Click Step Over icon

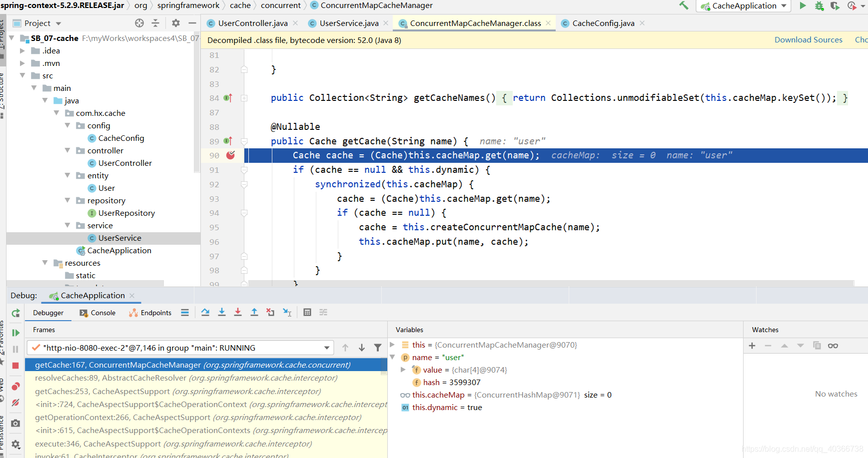click(205, 312)
